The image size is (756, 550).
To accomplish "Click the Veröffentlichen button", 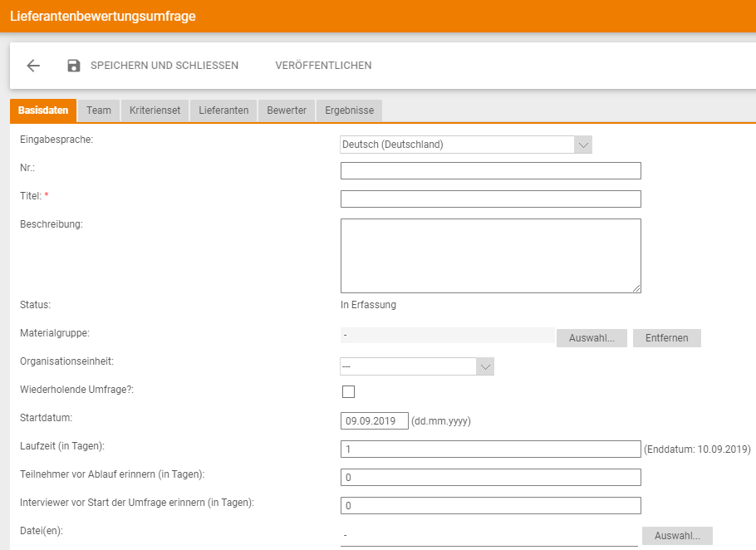I will (323, 66).
